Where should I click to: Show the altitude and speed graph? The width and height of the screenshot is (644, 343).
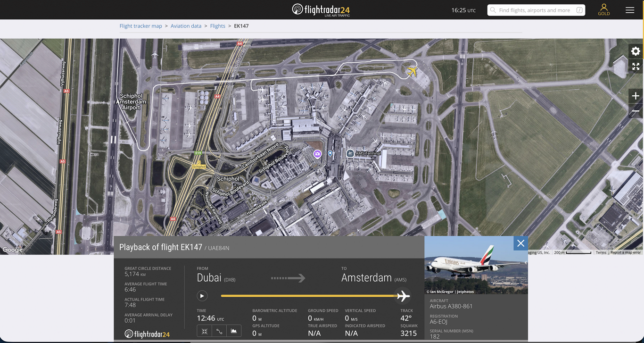pyautogui.click(x=234, y=331)
